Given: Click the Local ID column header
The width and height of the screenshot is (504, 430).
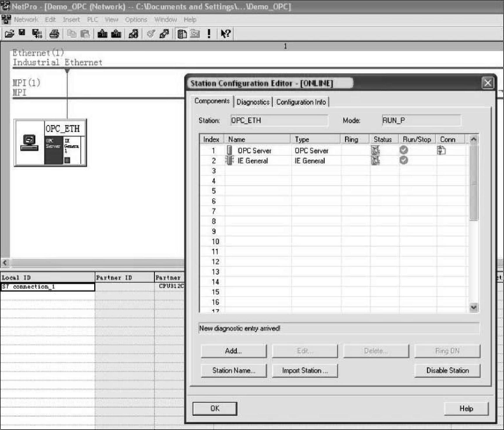Looking at the screenshot, I should click(x=48, y=278).
